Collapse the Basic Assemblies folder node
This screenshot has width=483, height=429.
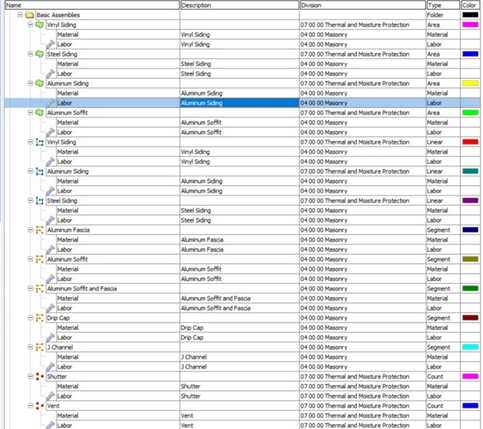click(x=20, y=15)
